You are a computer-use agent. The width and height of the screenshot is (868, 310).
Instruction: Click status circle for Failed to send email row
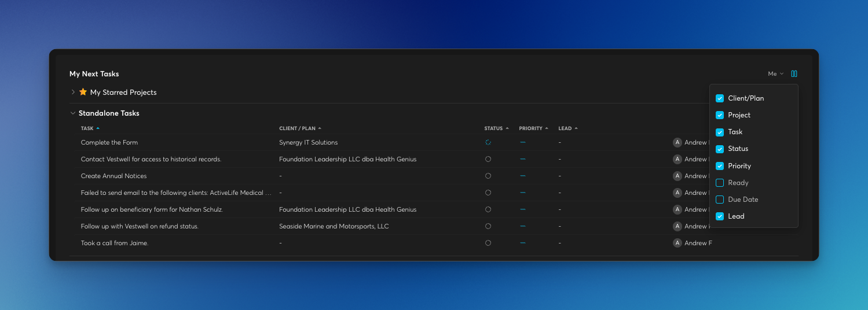click(x=488, y=193)
